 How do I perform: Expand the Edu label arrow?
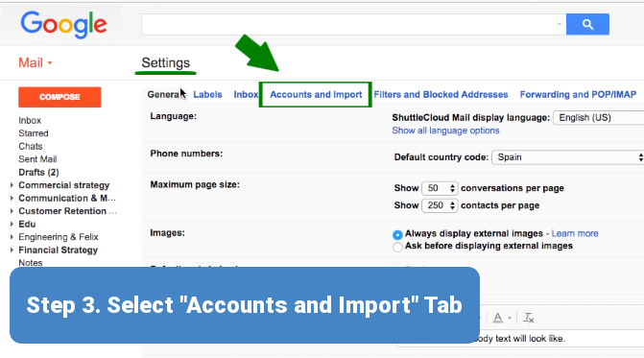(x=12, y=225)
